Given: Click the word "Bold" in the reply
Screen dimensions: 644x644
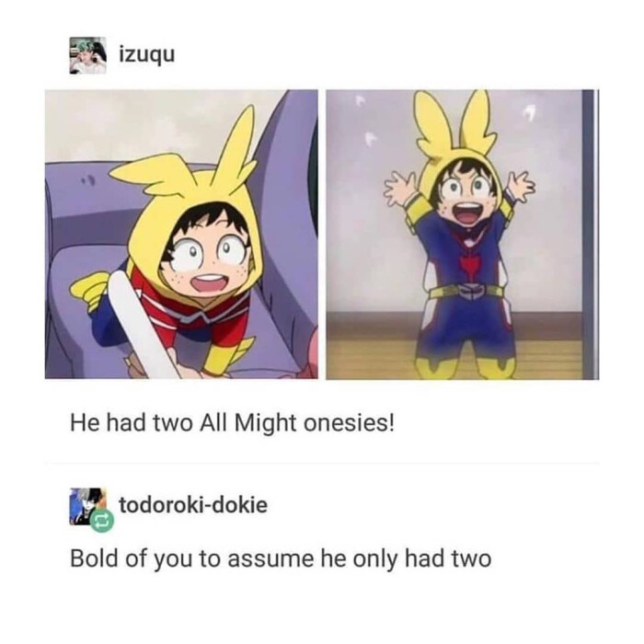Looking at the screenshot, I should coord(94,558).
